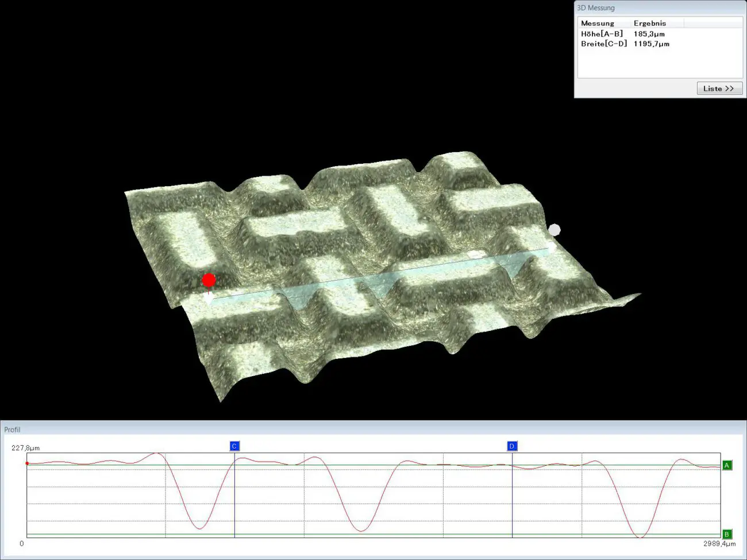
Task: Select the blue D cursor marker
Action: (512, 446)
